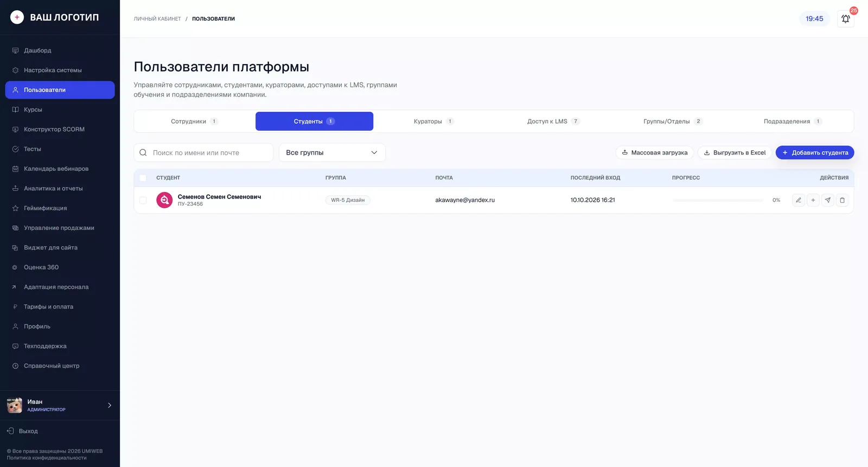
Task: Open the Все группы dropdown
Action: [x=332, y=153]
